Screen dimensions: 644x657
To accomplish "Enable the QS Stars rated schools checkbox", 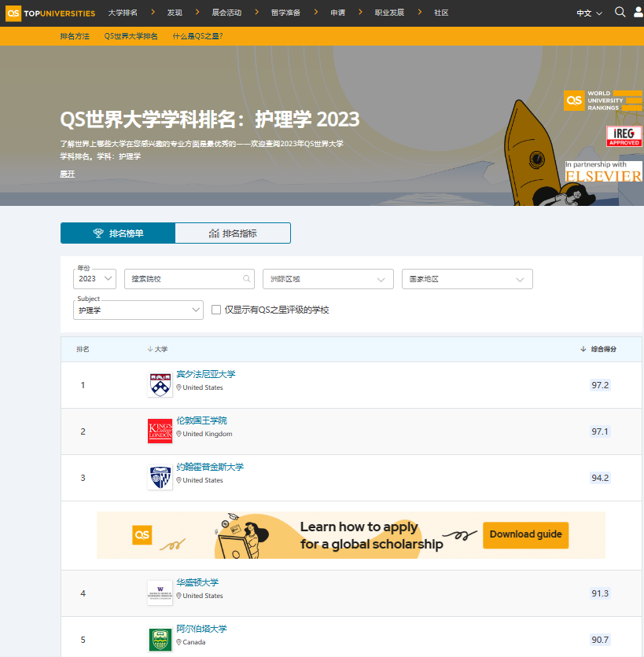I will [x=216, y=310].
